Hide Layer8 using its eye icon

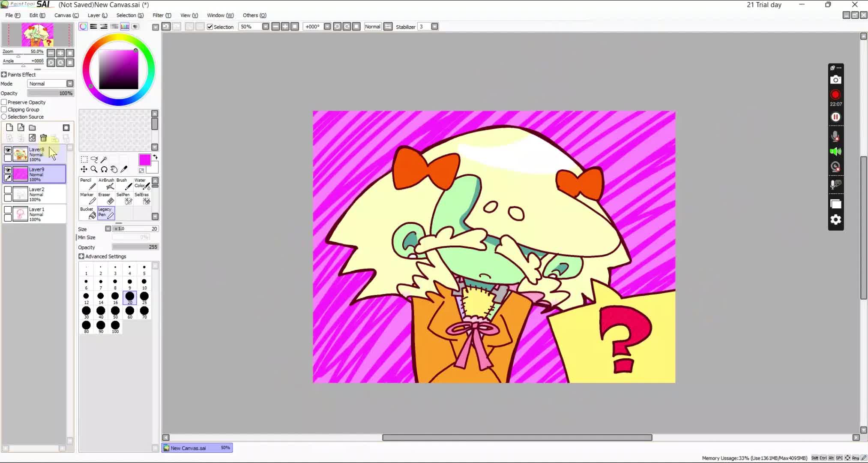tap(8, 150)
